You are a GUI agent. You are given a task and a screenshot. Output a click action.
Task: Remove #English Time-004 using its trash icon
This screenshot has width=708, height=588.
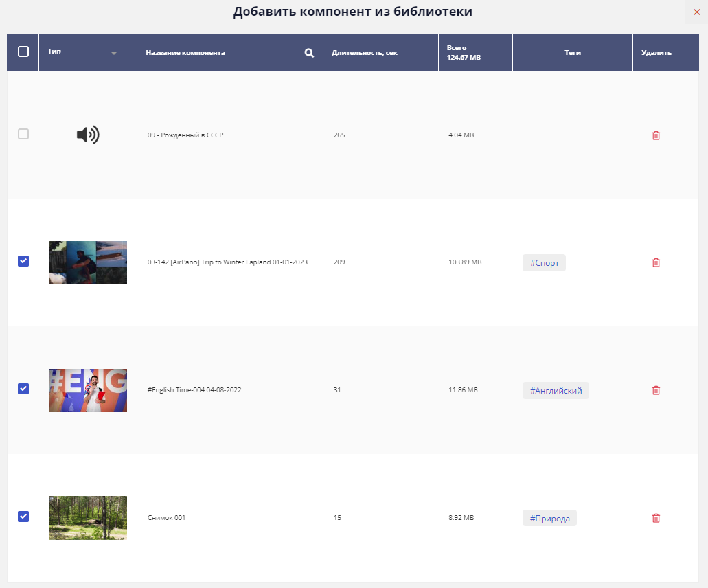pos(656,390)
